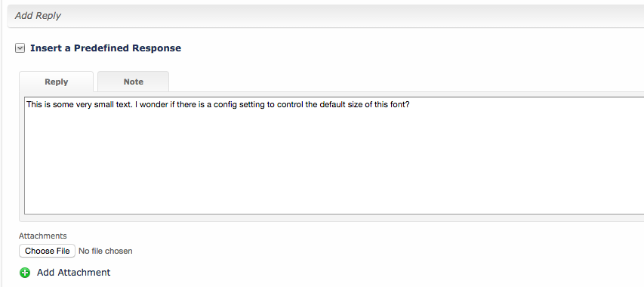The height and width of the screenshot is (287, 644).
Task: Switch to the Reply tab
Action: 57,82
